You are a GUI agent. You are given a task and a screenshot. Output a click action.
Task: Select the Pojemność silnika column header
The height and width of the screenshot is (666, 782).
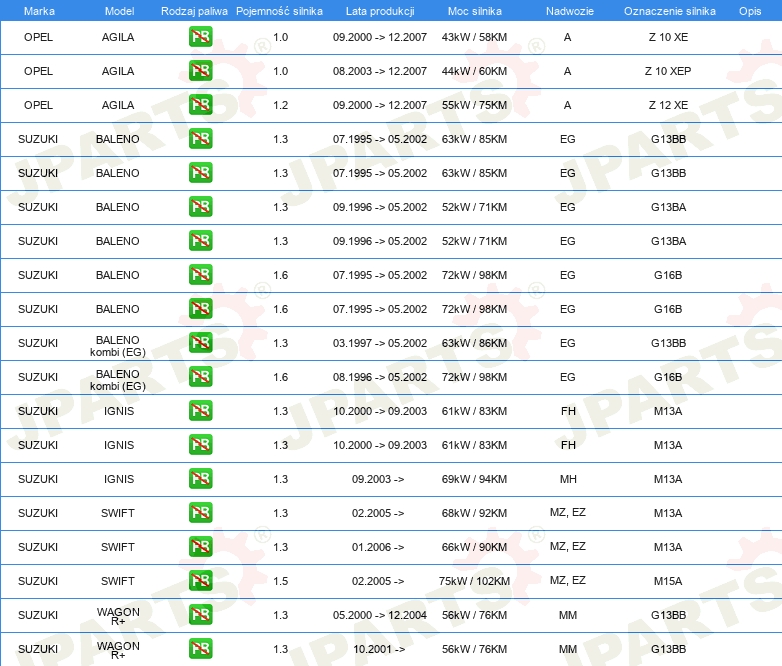point(279,11)
